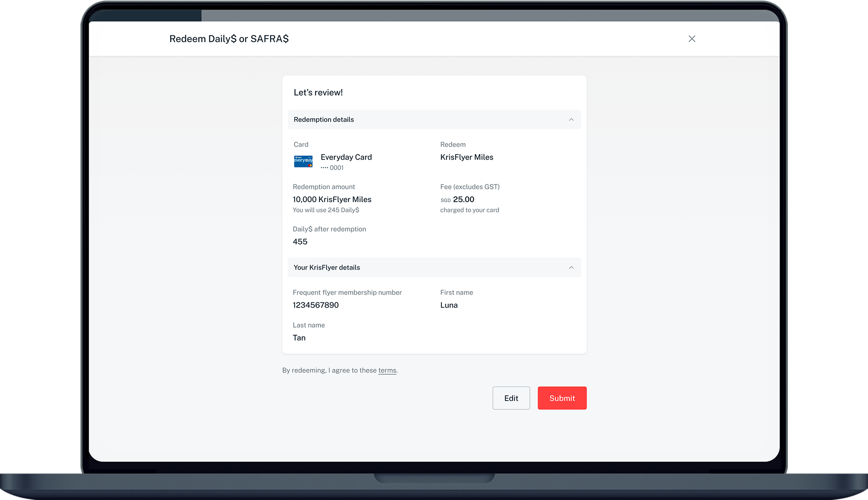This screenshot has height=500, width=868.
Task: Click the Everyday Card name text
Action: pyautogui.click(x=346, y=157)
